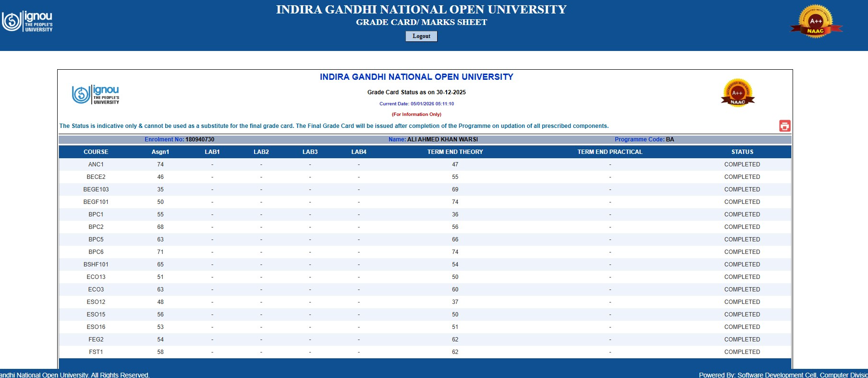Image resolution: width=868 pixels, height=378 pixels.
Task: Click the IGNOU logo in the blue header
Action: 27,22
